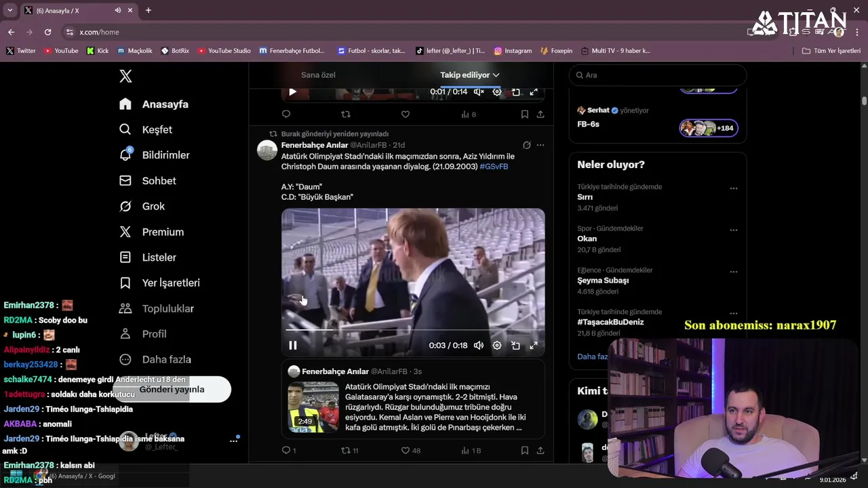Open Instagram bookmark
Screen dimensions: 868x488
513,51
